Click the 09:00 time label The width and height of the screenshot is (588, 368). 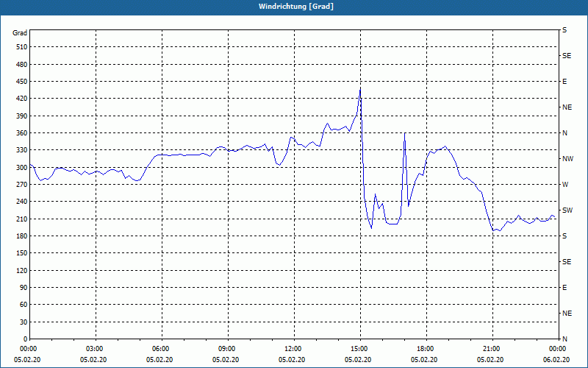tap(228, 349)
